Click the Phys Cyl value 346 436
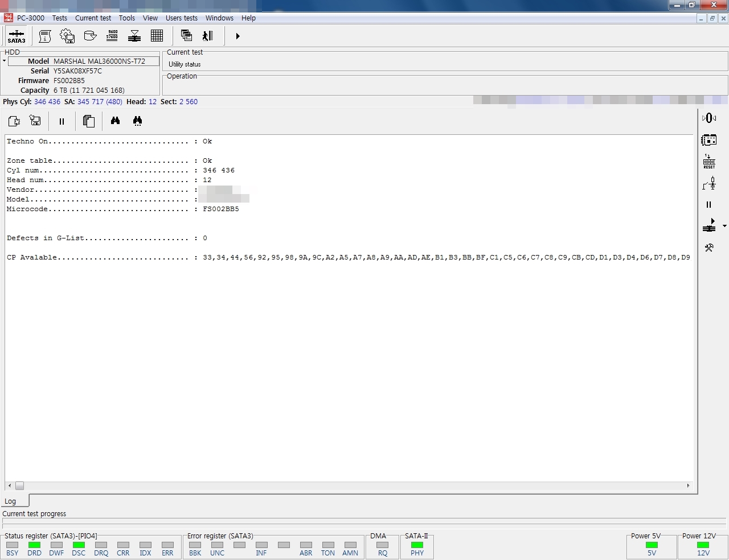This screenshot has height=560, width=729. coord(47,102)
